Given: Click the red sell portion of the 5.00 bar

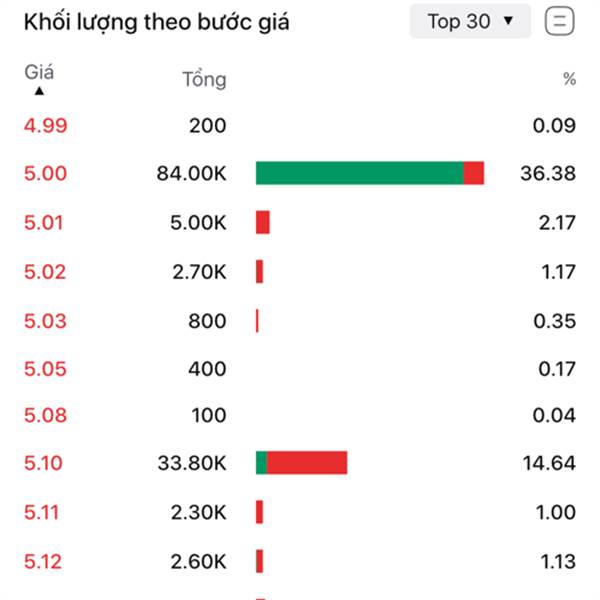Looking at the screenshot, I should click(x=474, y=173).
